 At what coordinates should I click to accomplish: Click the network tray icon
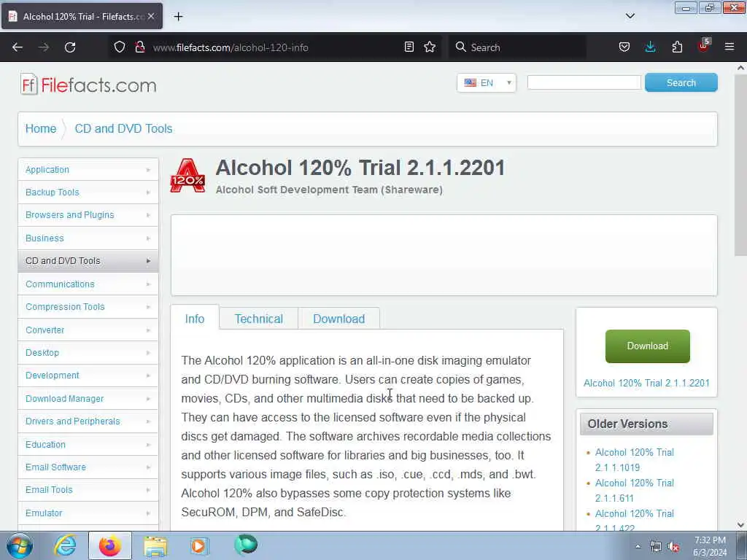tap(656, 547)
